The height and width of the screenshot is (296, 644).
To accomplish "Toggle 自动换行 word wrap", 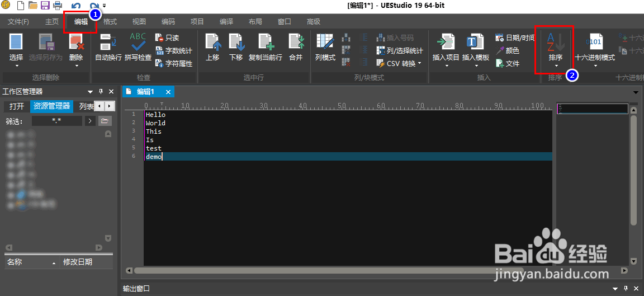I will pyautogui.click(x=108, y=48).
